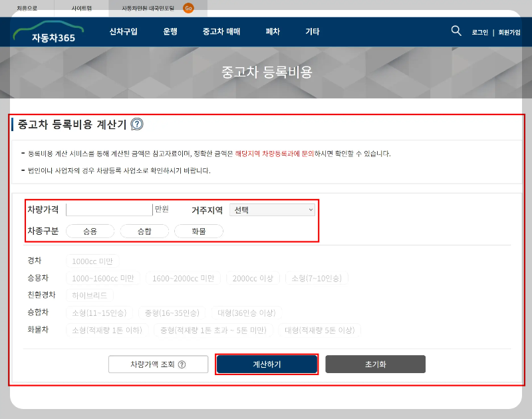
Task: Select 화물 vehicle type
Action: [x=198, y=231]
